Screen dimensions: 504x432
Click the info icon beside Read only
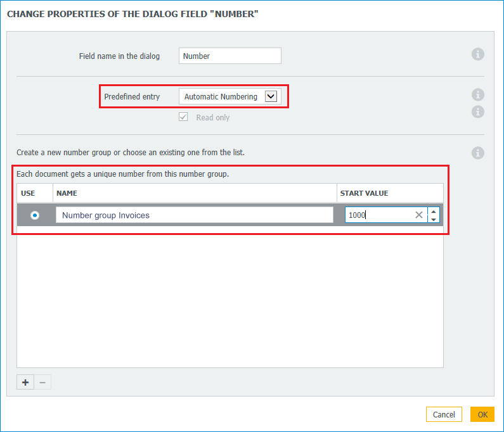pos(478,111)
